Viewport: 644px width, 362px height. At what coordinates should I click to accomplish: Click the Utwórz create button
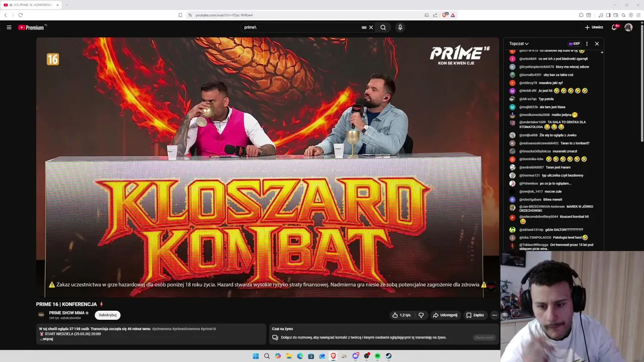coord(594,27)
